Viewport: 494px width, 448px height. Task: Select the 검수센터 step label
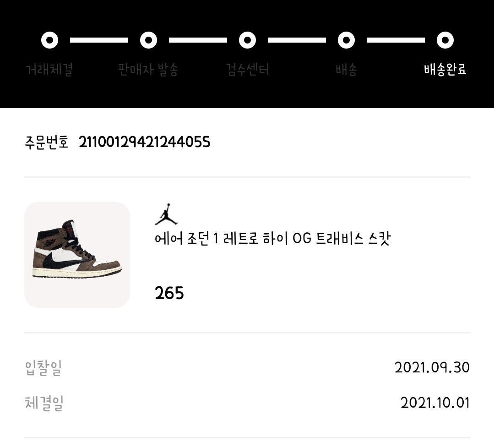click(x=247, y=70)
